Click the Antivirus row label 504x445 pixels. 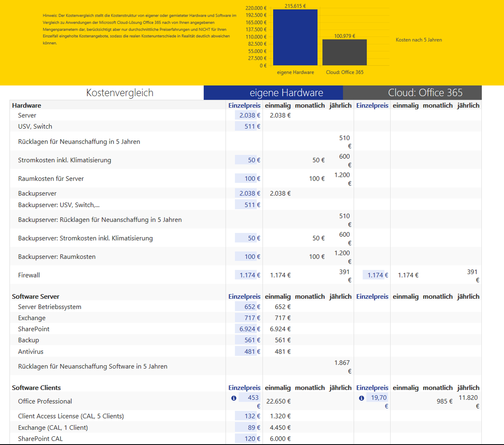tap(30, 351)
